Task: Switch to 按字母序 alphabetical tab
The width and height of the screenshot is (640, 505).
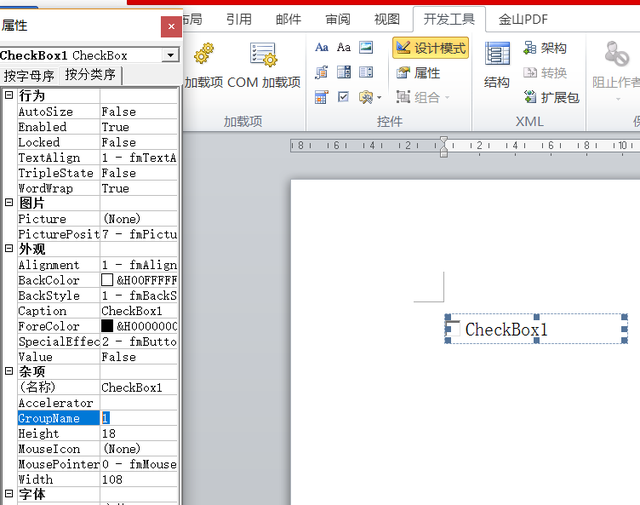Action: click(29, 75)
